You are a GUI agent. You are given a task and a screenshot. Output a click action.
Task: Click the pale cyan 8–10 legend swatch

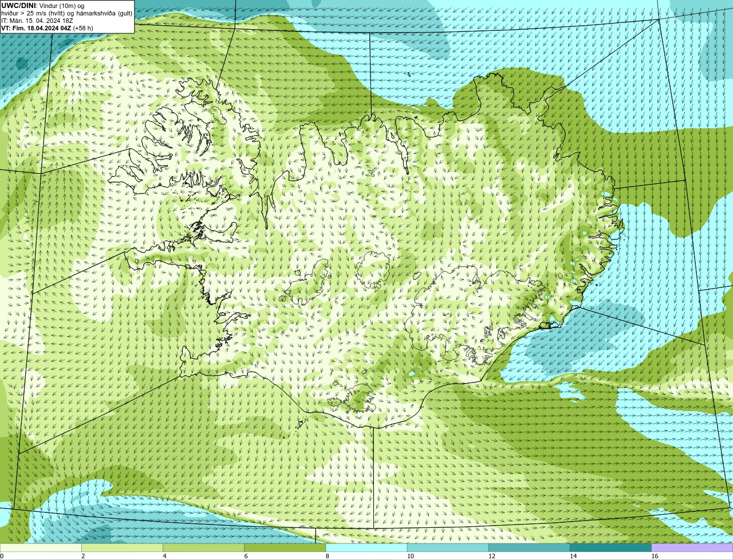tap(366, 548)
